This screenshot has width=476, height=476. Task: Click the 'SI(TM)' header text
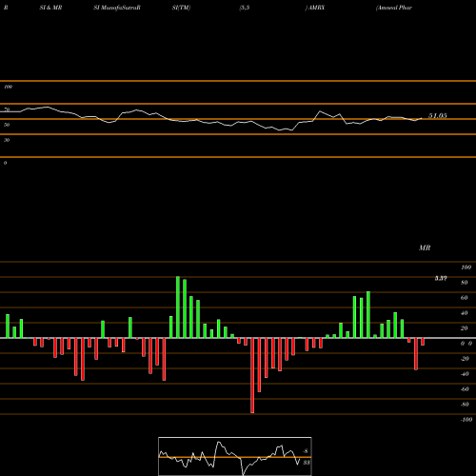point(181,8)
